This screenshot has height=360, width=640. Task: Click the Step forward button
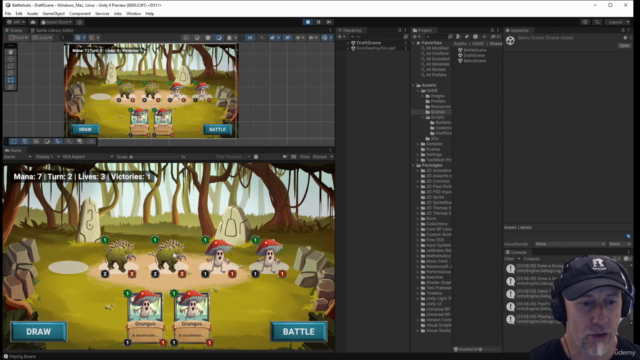coord(329,22)
